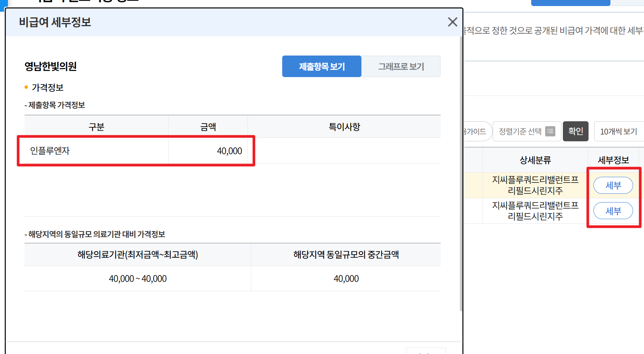The height and width of the screenshot is (354, 644).
Task: Click the list icon in 정렬기준 선택
Action: click(x=550, y=131)
